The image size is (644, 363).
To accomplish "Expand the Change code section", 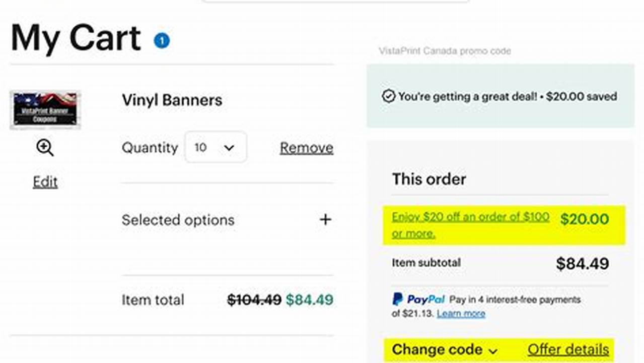I will 438,349.
